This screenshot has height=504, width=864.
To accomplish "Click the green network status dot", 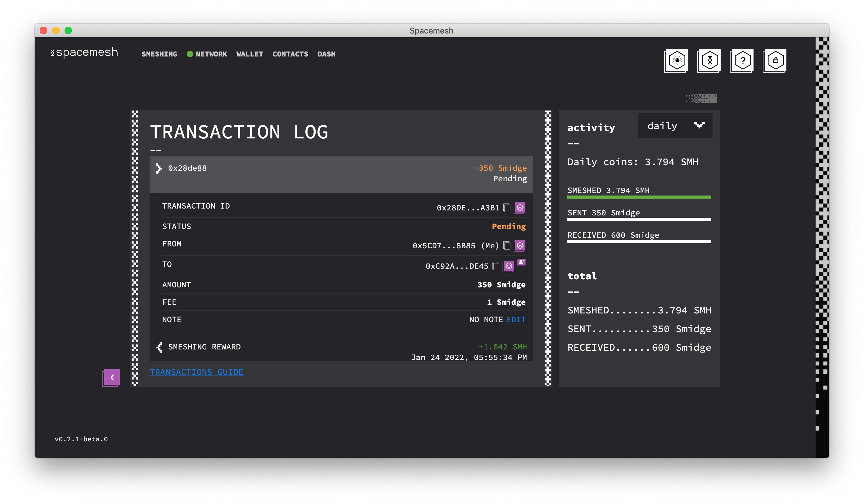I will pos(190,54).
